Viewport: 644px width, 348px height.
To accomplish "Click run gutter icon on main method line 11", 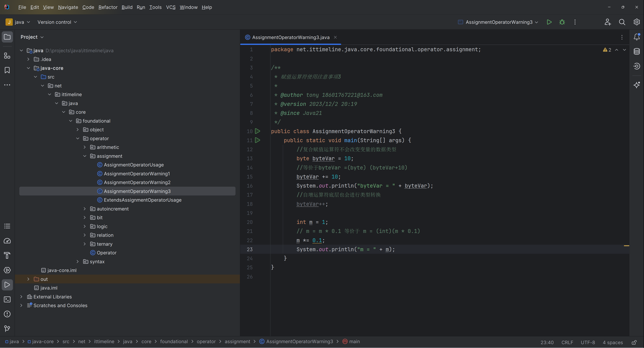I will pos(257,140).
